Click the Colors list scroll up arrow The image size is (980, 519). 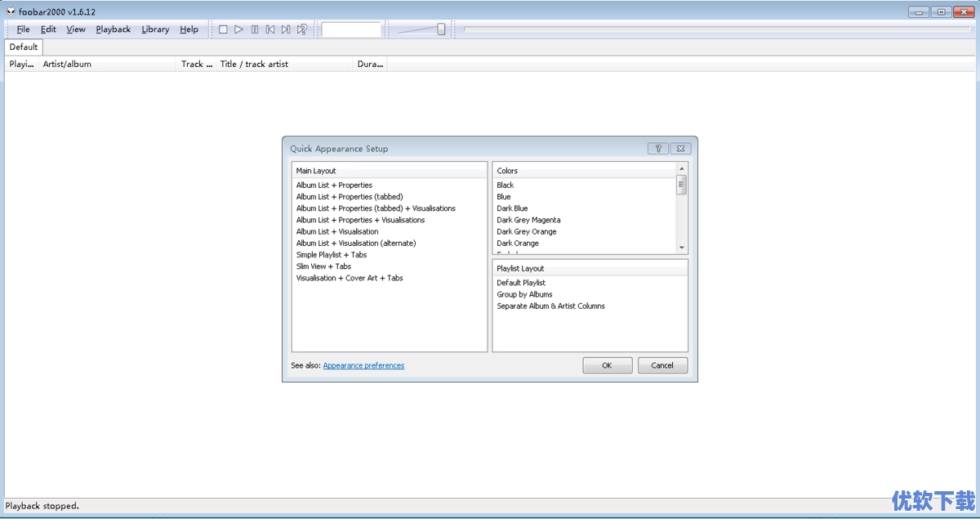click(682, 168)
